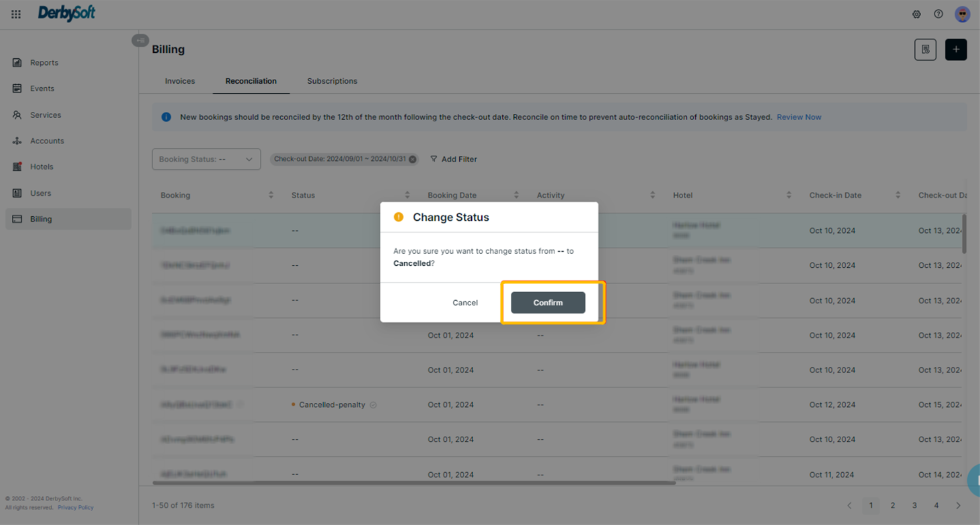
Task: Open the Privacy Policy link
Action: coord(75,508)
